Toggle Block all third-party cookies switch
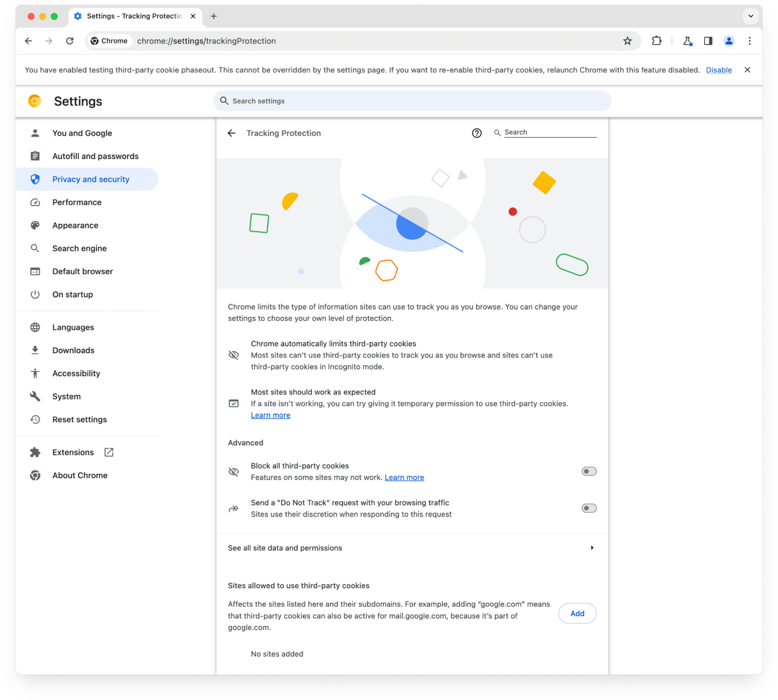This screenshot has height=700, width=778. [588, 471]
